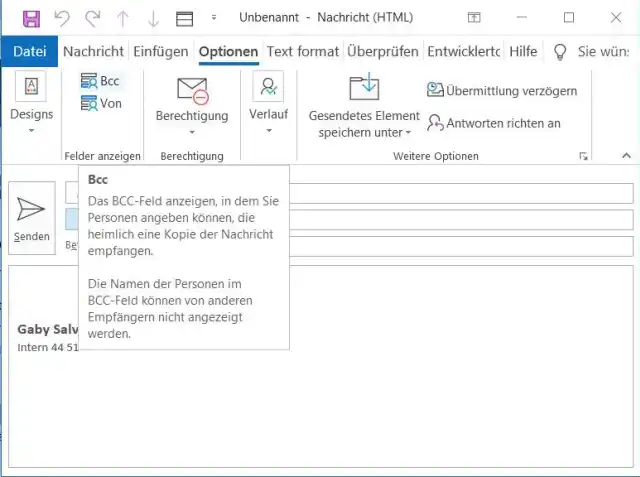
Task: Redo with the curved right arrow
Action: 93,18
